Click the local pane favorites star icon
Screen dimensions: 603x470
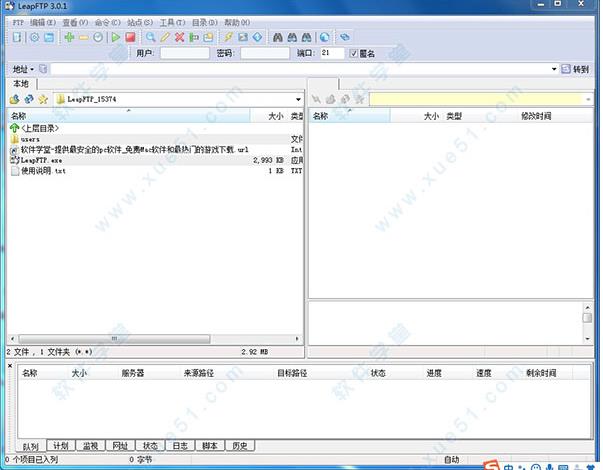point(43,99)
